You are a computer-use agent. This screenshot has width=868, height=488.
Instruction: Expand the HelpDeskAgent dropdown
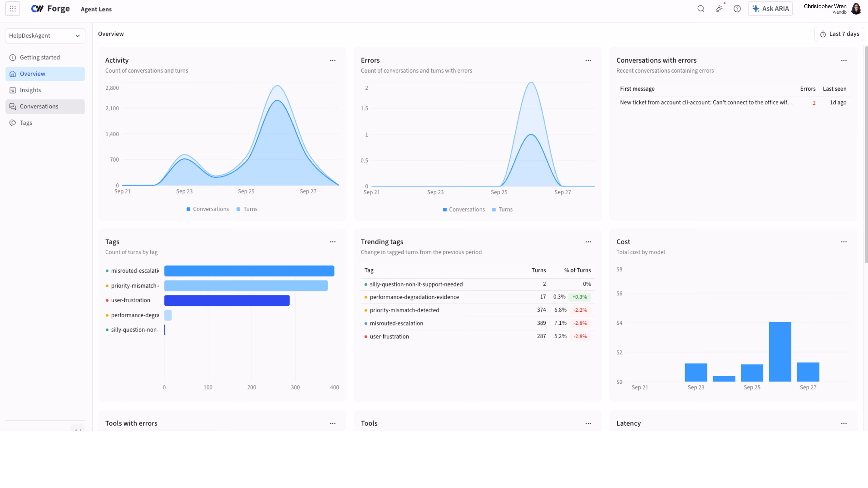[x=45, y=36]
